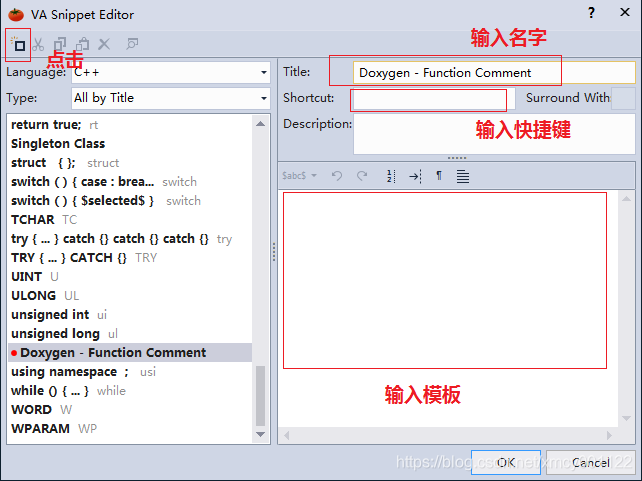Select 'unsigned long' snippet
Viewport: 642px width, 481px height.
pyautogui.click(x=130, y=334)
